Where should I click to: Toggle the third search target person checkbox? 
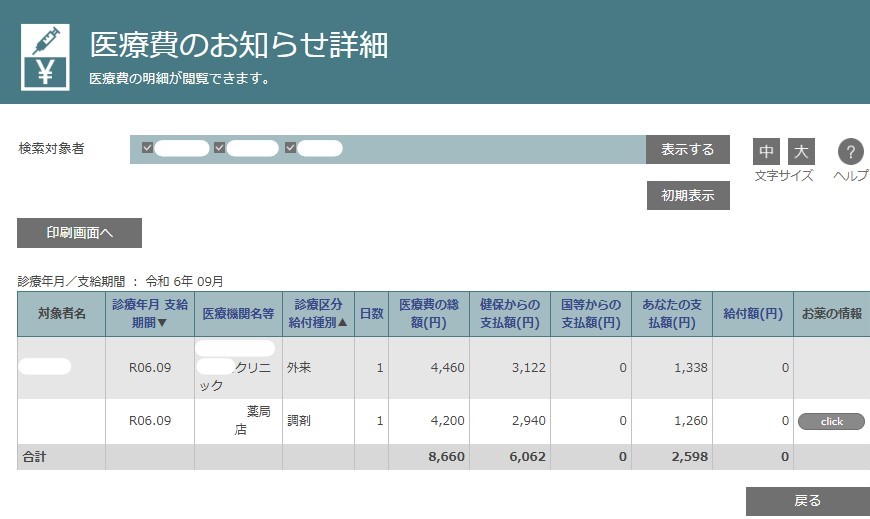click(291, 148)
